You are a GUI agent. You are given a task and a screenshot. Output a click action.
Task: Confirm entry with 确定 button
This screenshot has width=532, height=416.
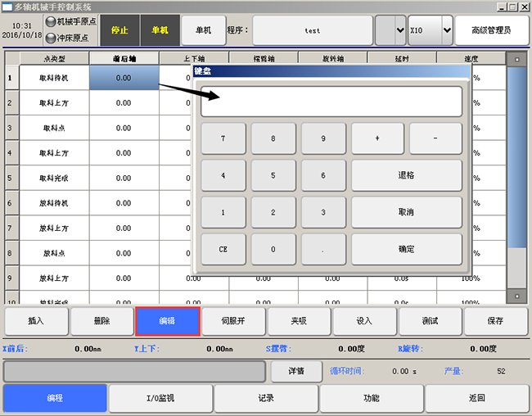pyautogui.click(x=406, y=249)
